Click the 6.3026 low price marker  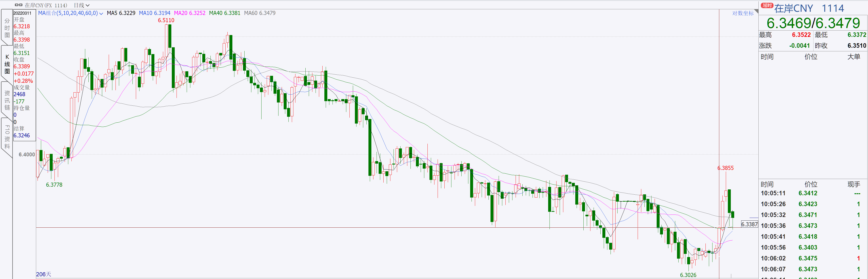click(688, 275)
